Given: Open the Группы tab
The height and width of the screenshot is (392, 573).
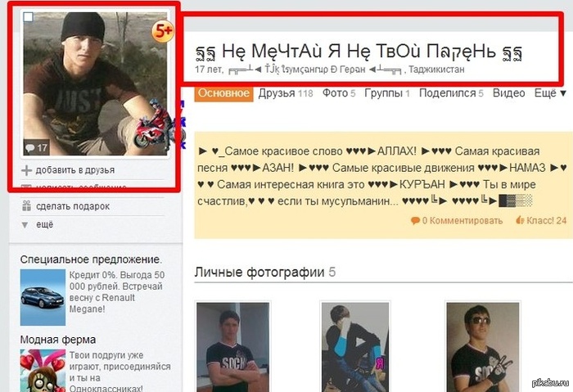Looking at the screenshot, I should [387, 93].
